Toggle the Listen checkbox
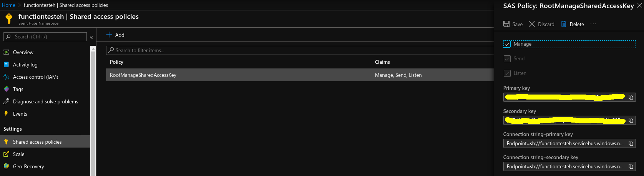This screenshot has width=644, height=176. 507,73
